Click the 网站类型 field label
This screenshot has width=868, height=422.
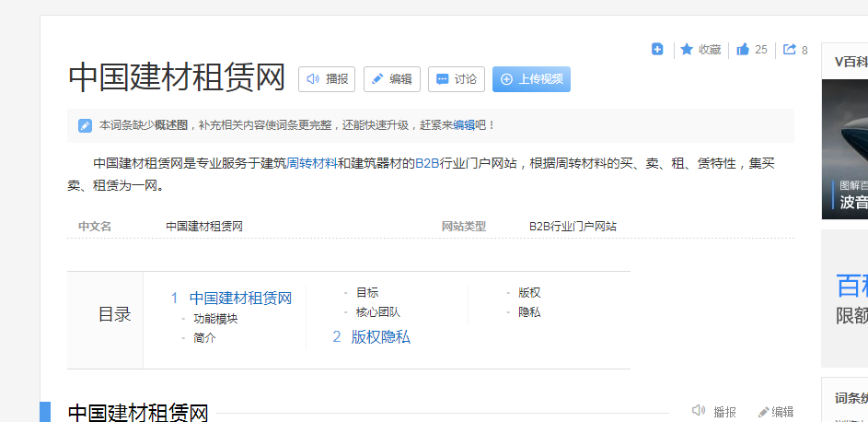pos(463,226)
